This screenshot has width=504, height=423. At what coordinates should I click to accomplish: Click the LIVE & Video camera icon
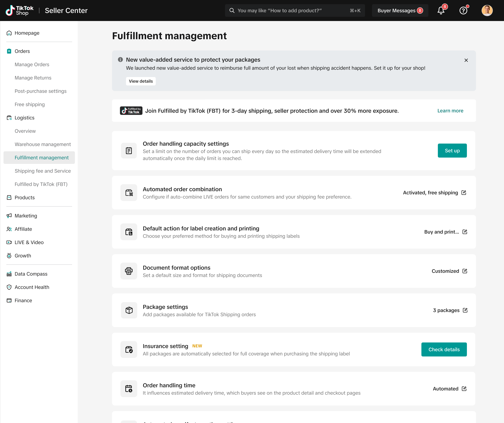9,242
